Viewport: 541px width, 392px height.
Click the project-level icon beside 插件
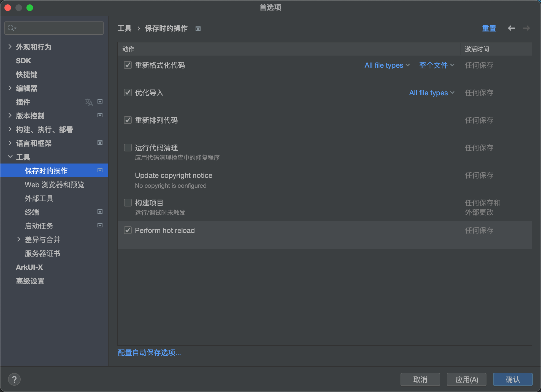click(100, 102)
